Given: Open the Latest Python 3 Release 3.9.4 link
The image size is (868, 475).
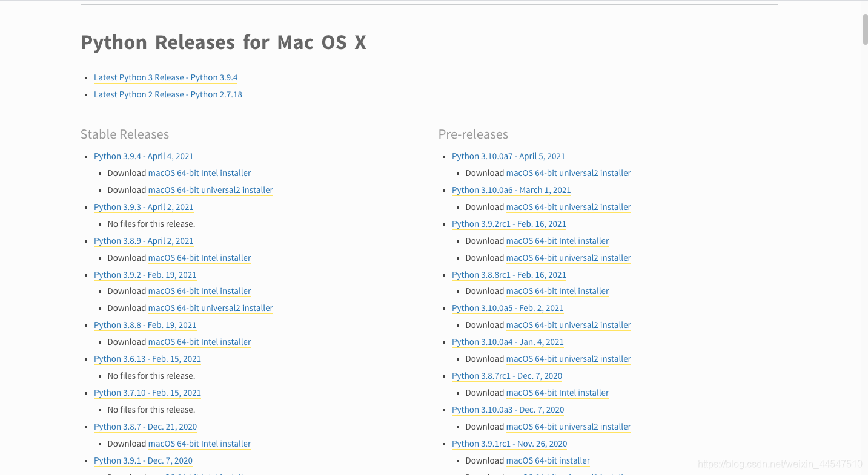Looking at the screenshot, I should [165, 77].
